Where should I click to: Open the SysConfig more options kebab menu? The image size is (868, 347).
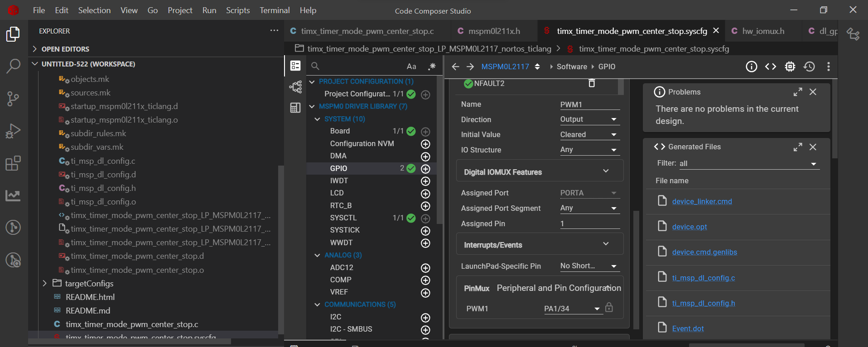(829, 67)
